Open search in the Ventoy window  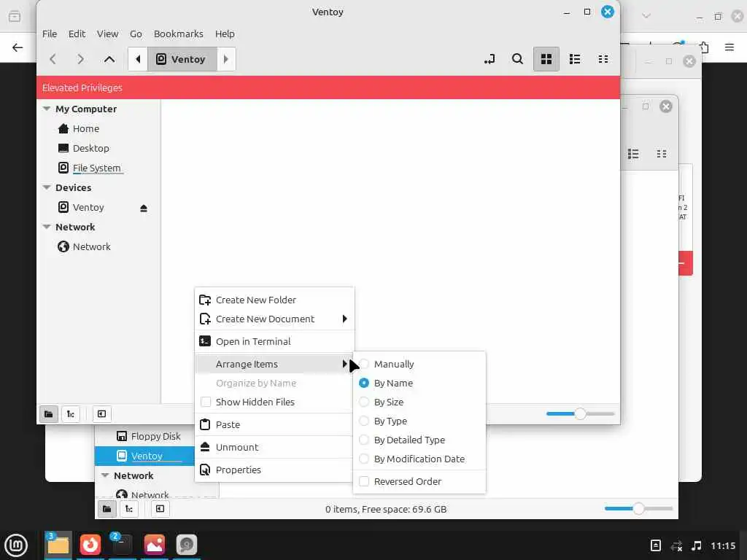[x=517, y=59]
